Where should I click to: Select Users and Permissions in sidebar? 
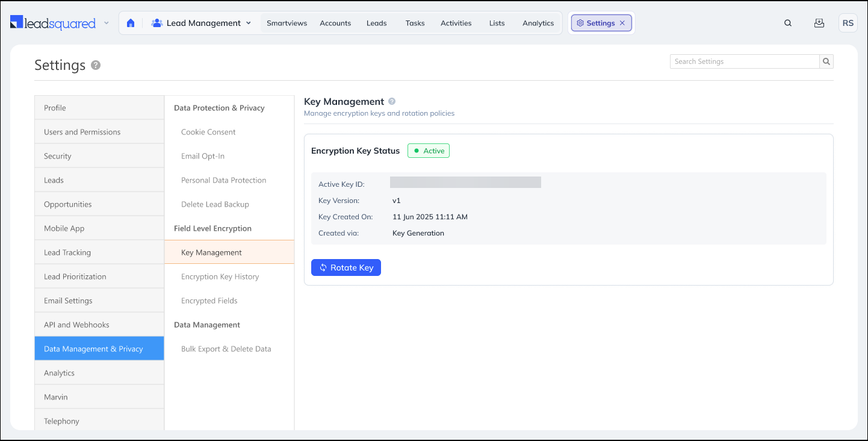click(x=82, y=132)
